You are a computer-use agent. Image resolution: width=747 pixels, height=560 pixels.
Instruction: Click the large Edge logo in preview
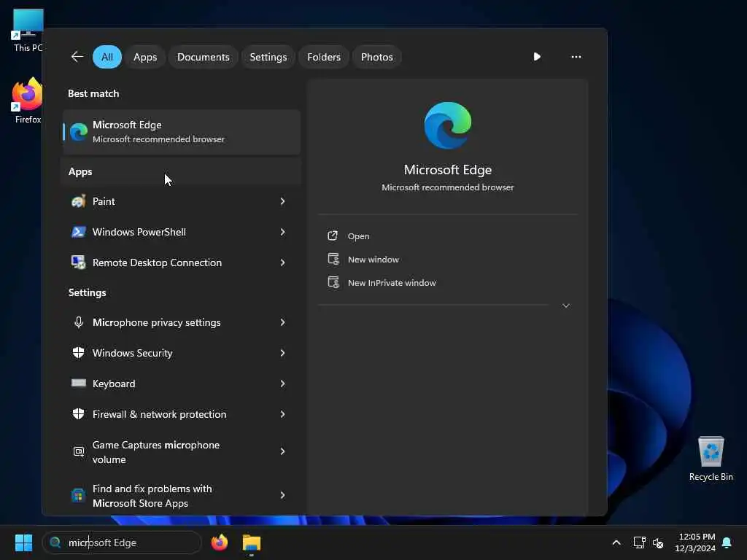[x=448, y=125]
